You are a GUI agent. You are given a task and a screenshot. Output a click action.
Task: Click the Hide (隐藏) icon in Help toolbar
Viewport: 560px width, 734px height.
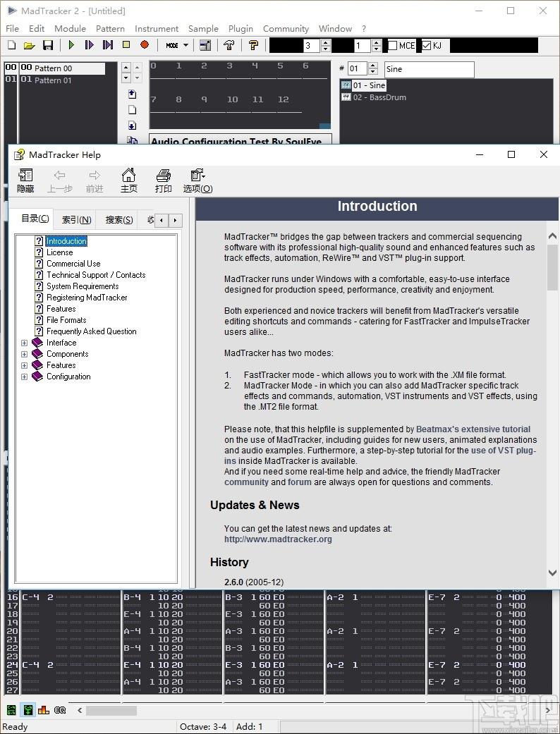coord(25,181)
